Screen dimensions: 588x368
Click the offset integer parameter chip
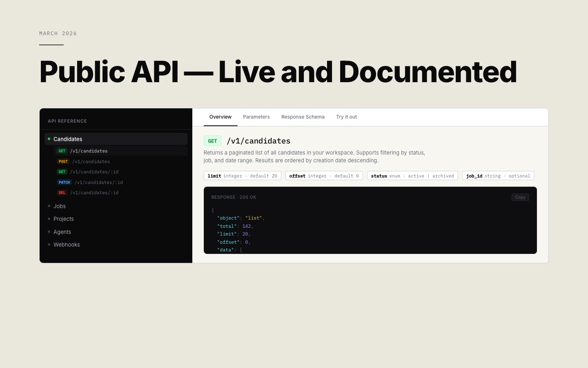(x=324, y=176)
